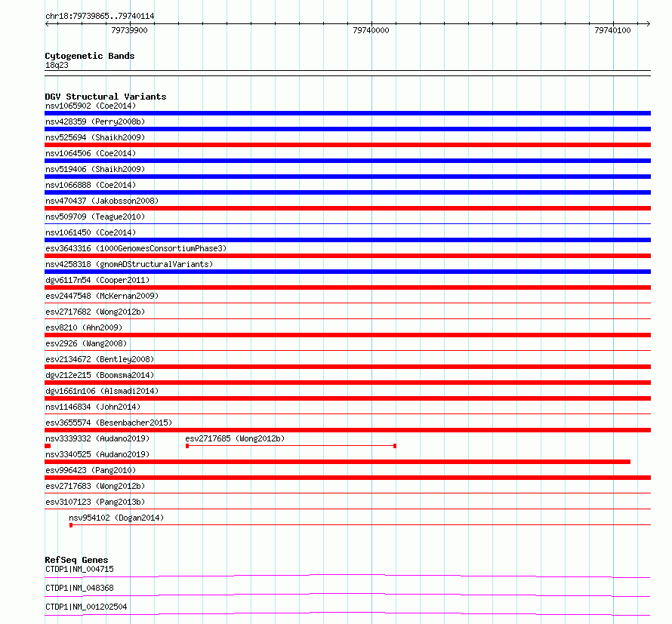Select nsv1146834 (John2014) label
The image size is (672, 624).
pos(93,407)
